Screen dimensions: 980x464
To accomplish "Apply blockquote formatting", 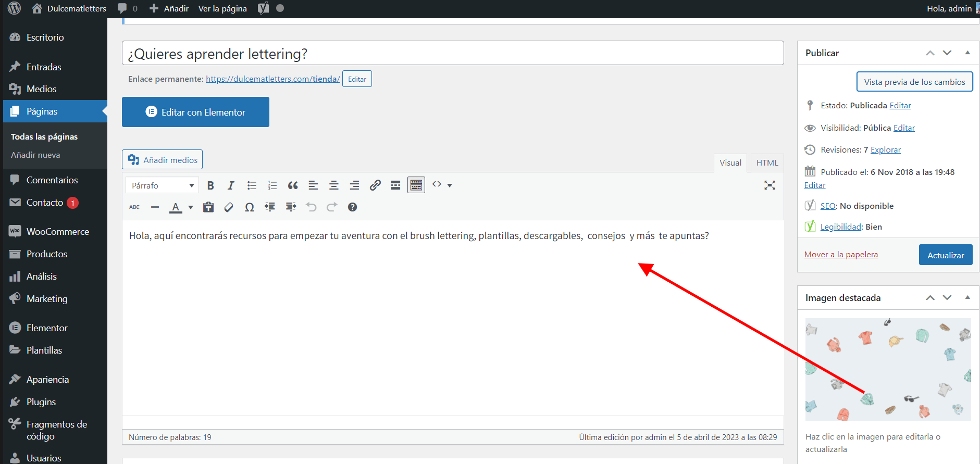I will 293,185.
